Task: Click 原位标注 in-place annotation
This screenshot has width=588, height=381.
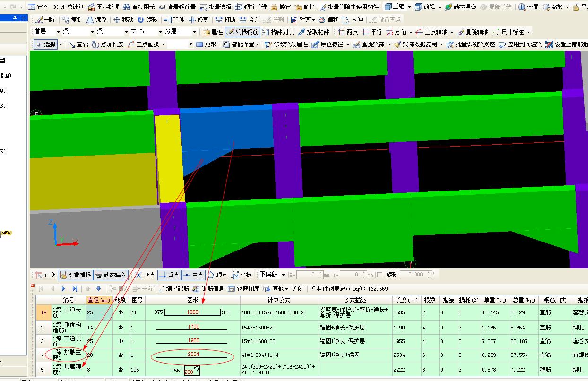Action: point(327,44)
